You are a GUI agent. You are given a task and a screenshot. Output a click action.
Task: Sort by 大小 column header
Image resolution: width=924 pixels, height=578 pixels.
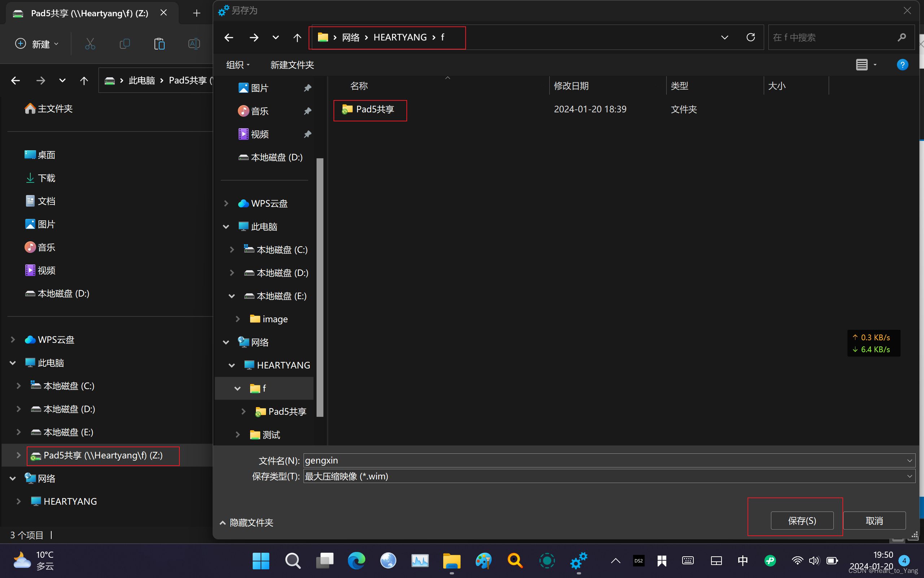pos(777,86)
